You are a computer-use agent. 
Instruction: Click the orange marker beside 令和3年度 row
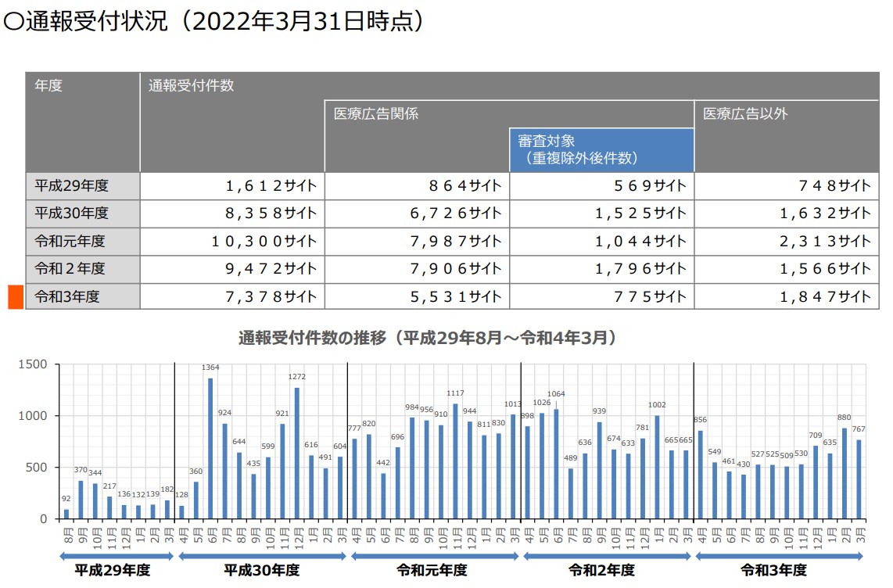click(16, 297)
